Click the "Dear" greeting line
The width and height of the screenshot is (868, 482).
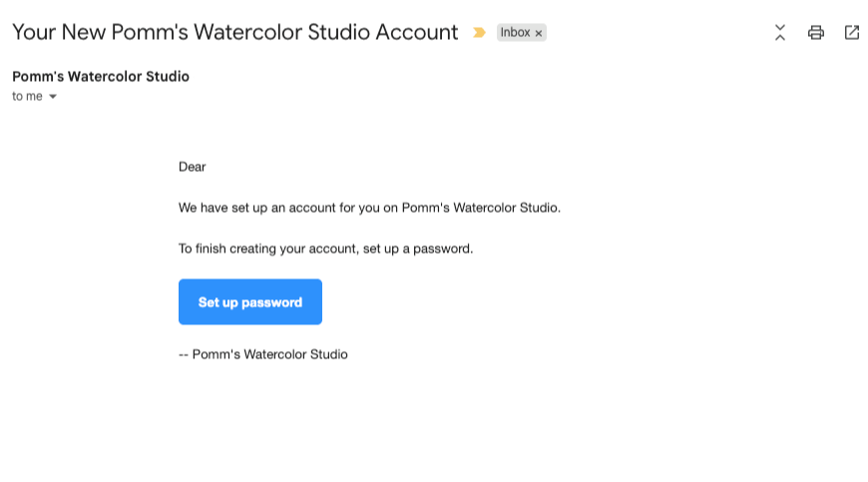192,167
